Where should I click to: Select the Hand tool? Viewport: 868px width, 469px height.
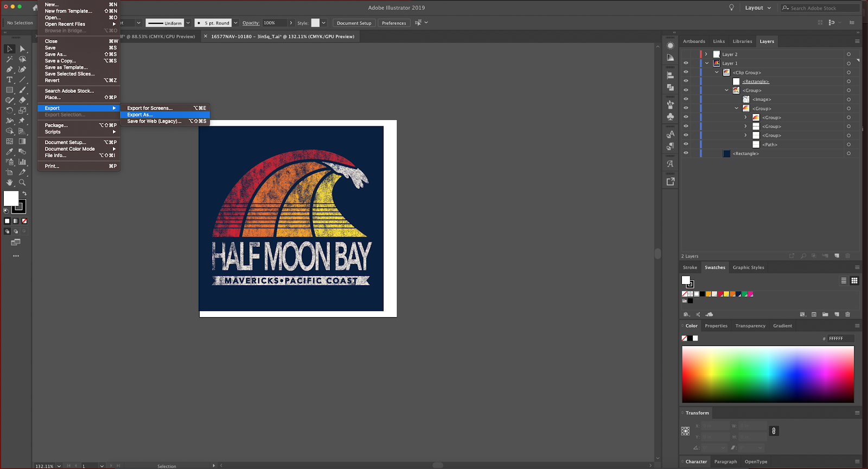click(9, 183)
